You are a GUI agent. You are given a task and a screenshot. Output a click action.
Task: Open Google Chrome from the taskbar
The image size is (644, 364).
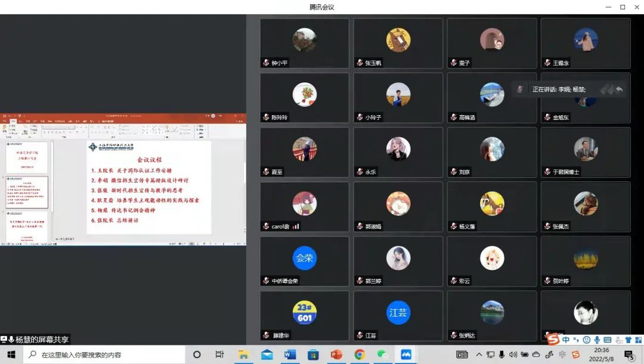tap(360, 354)
